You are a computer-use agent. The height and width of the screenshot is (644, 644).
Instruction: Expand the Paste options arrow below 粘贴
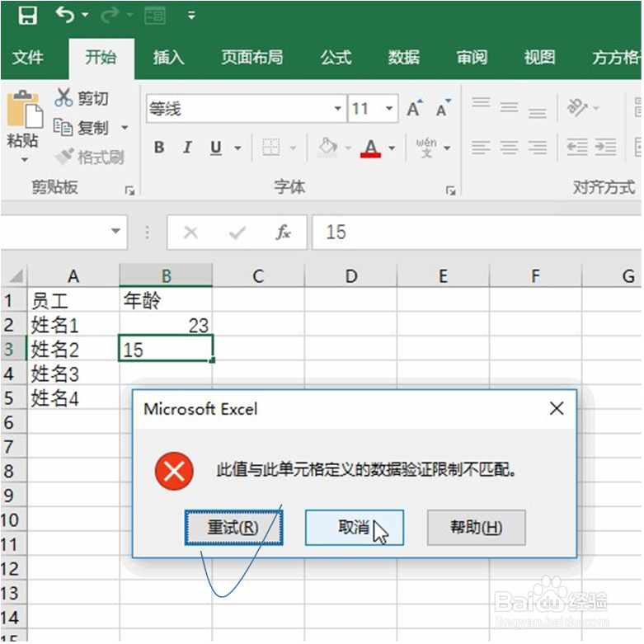25,159
